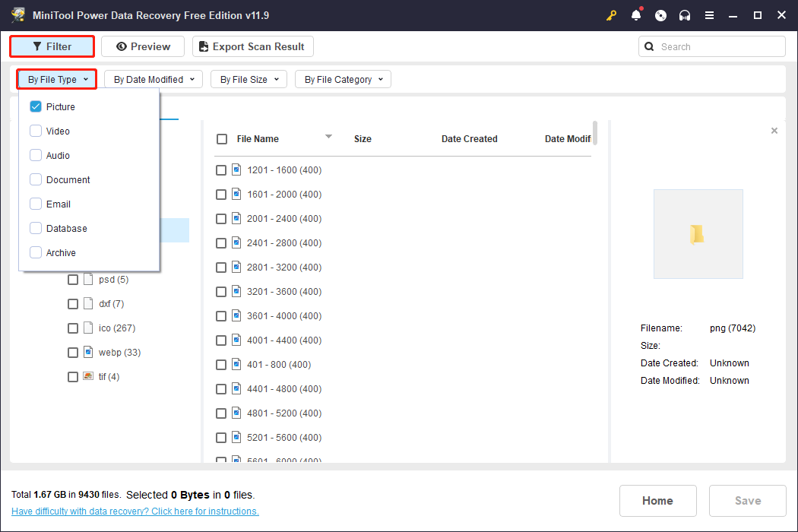Select the ico (267) tree row
Image resolution: width=798 pixels, height=532 pixels.
coord(117,328)
